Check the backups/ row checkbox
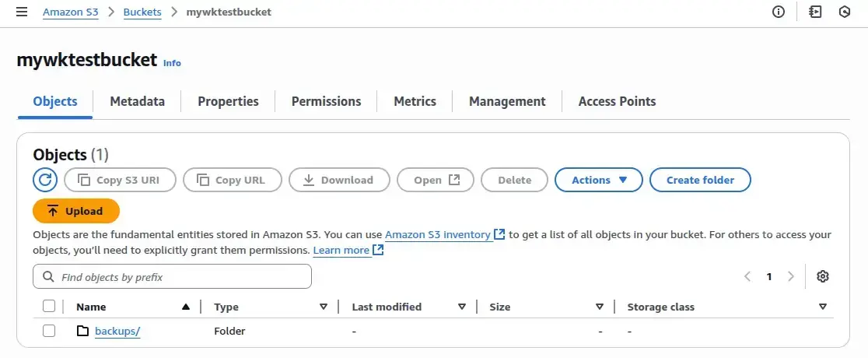This screenshot has height=358, width=868. [x=49, y=331]
